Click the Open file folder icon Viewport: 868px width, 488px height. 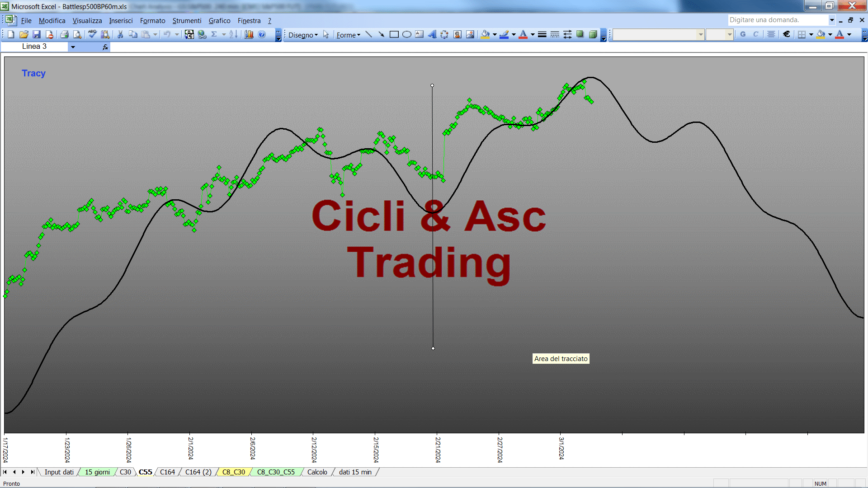[24, 34]
